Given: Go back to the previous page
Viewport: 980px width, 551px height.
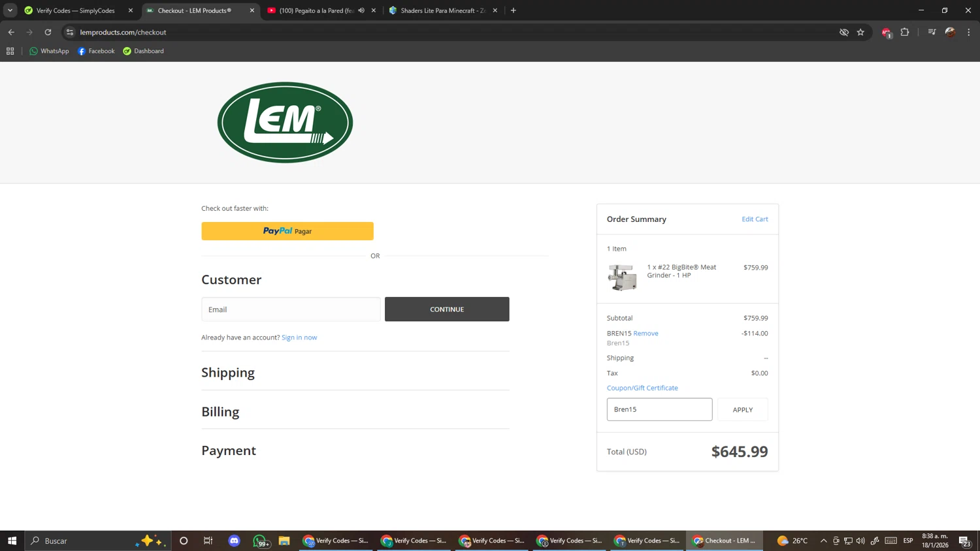Looking at the screenshot, I should (x=11, y=32).
